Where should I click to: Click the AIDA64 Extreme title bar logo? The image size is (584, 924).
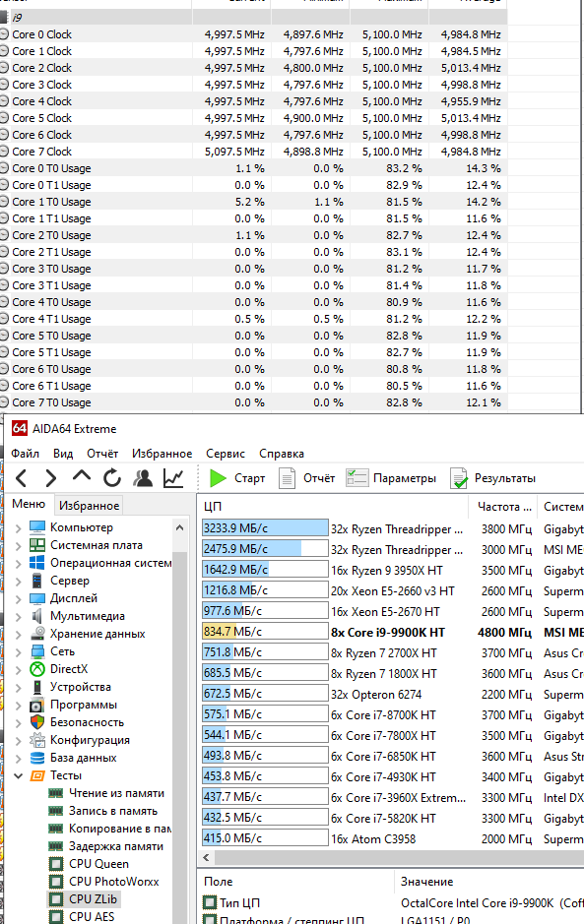coord(20,428)
